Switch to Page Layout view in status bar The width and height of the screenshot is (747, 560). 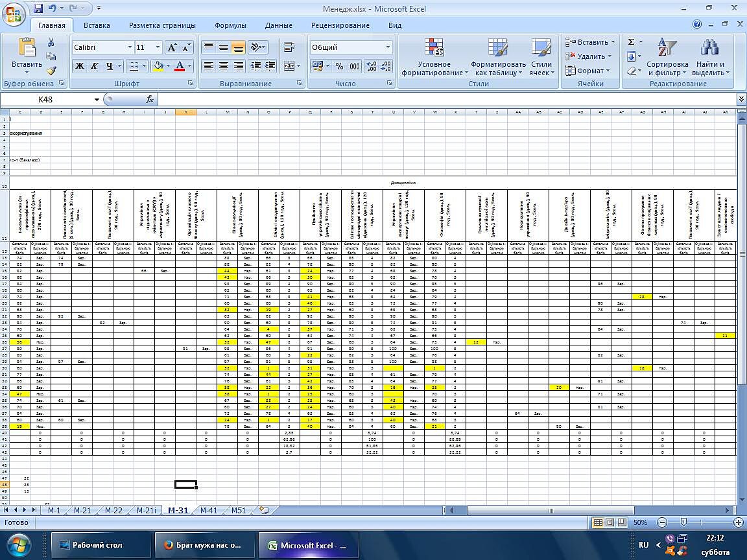611,522
